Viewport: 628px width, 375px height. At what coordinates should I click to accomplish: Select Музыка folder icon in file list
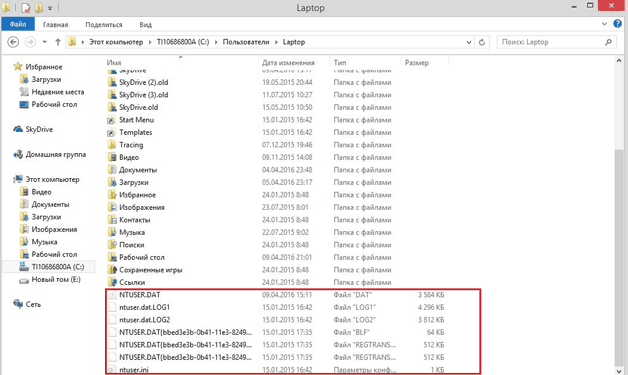click(x=112, y=232)
